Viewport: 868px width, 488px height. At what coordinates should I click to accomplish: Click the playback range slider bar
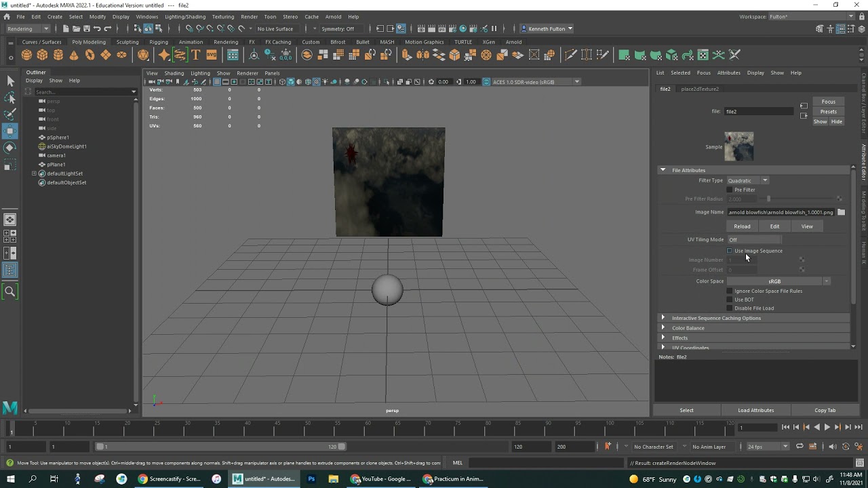click(x=221, y=447)
